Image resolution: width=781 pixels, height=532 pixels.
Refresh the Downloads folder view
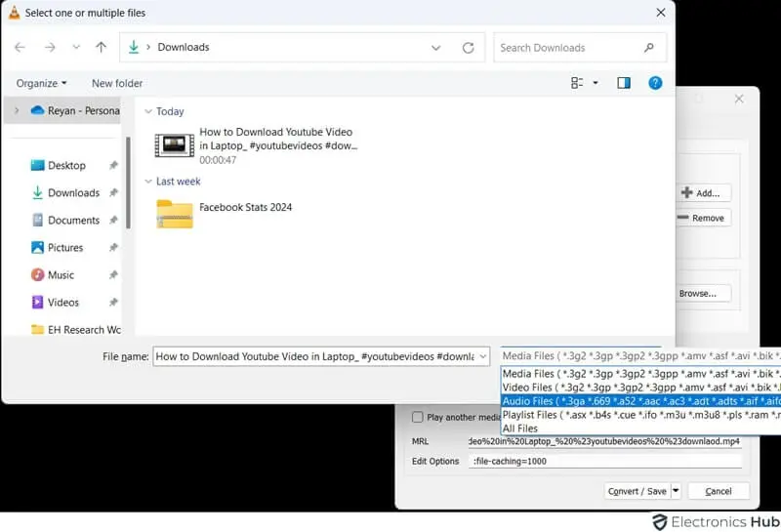[469, 48]
